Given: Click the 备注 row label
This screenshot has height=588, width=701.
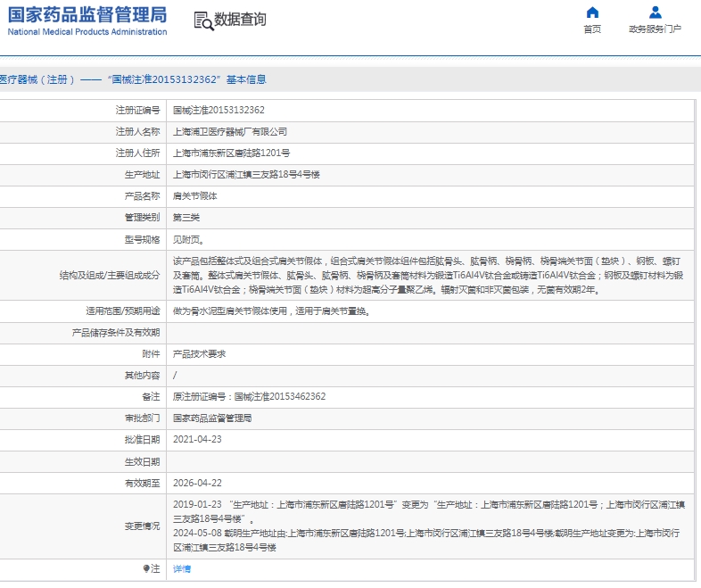Looking at the screenshot, I should (151, 396).
